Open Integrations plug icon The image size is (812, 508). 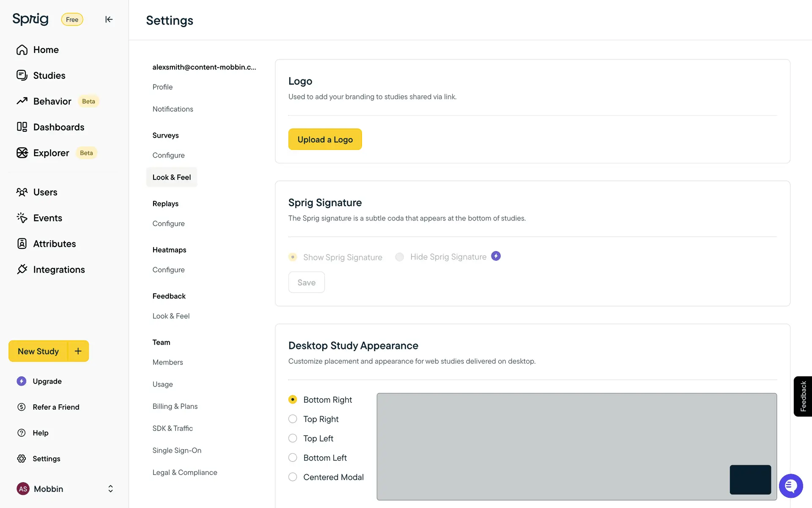pos(22,269)
